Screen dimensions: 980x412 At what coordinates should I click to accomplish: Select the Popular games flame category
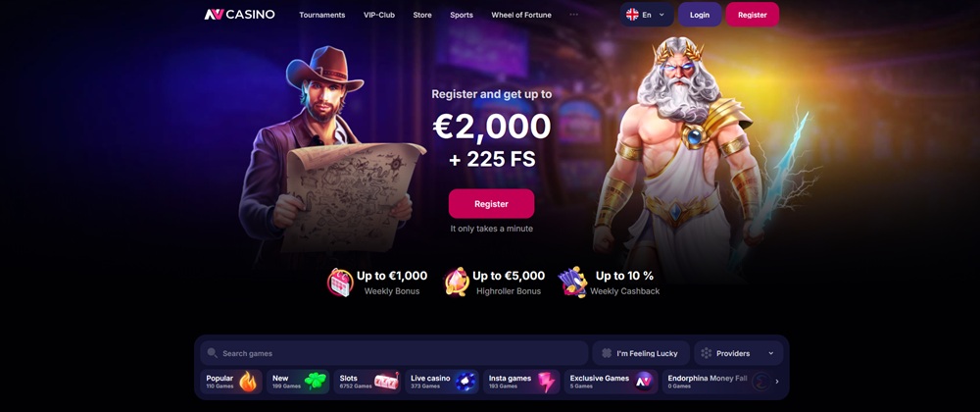[x=231, y=382]
